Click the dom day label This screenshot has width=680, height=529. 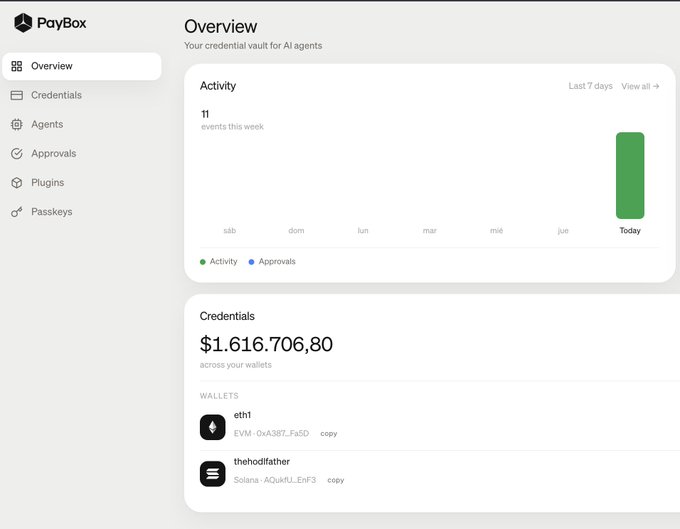[296, 231]
